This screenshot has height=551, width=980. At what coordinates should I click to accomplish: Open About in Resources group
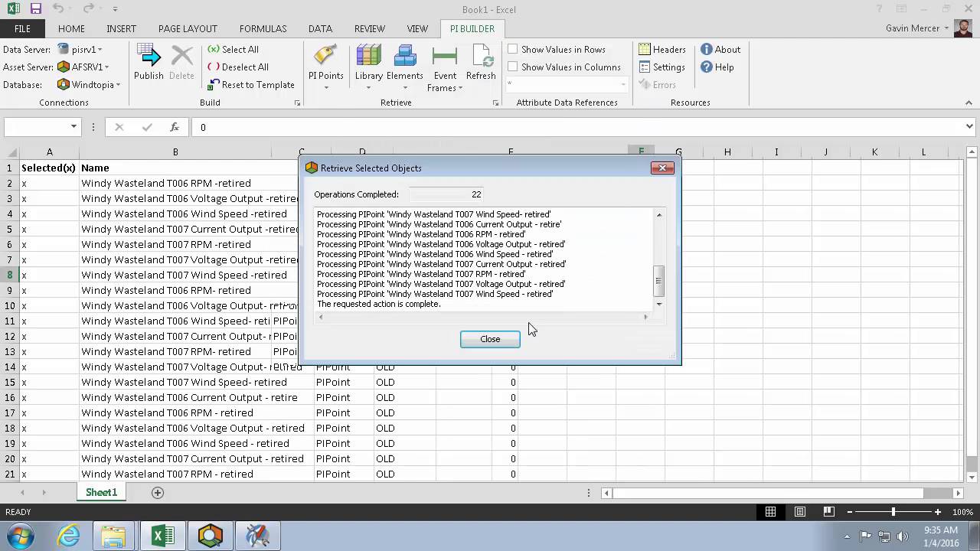720,49
